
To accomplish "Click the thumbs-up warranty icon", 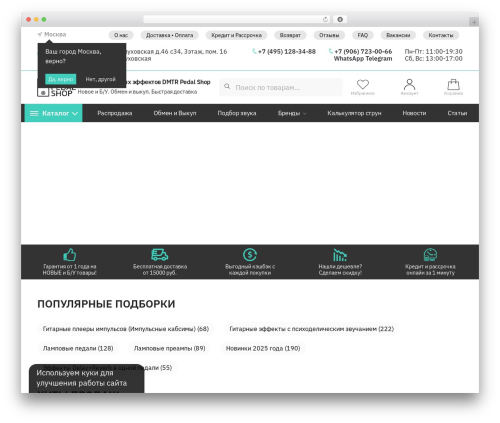I will tap(70, 255).
